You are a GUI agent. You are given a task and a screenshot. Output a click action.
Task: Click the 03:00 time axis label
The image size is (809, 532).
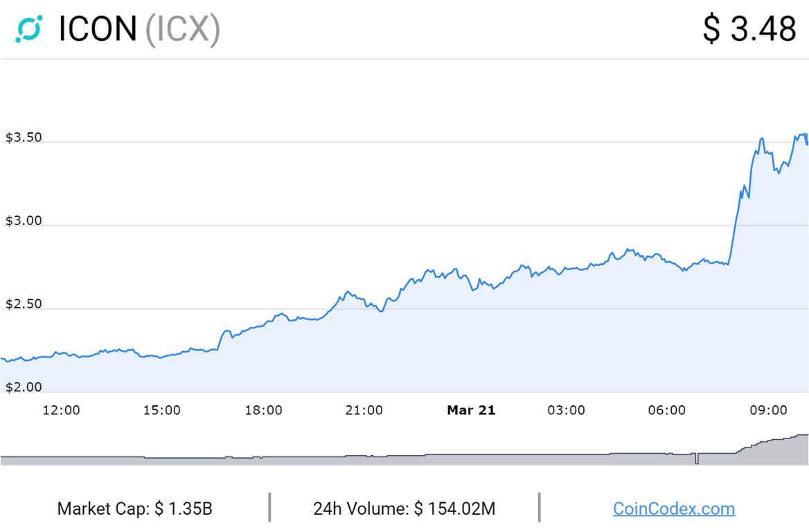point(566,410)
